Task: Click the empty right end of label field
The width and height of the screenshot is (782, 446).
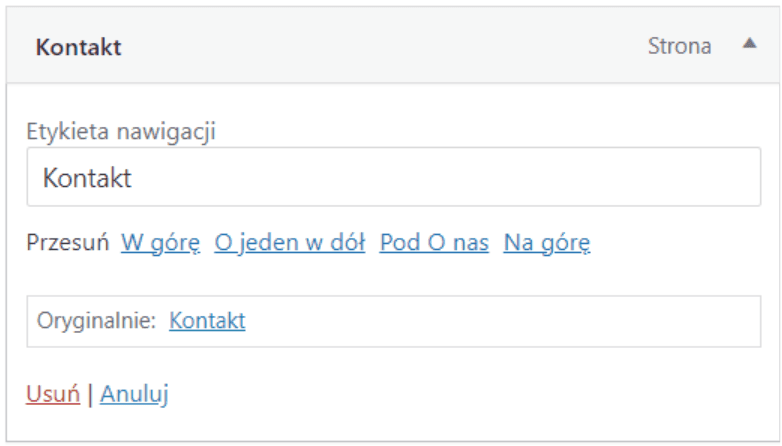Action: click(700, 178)
